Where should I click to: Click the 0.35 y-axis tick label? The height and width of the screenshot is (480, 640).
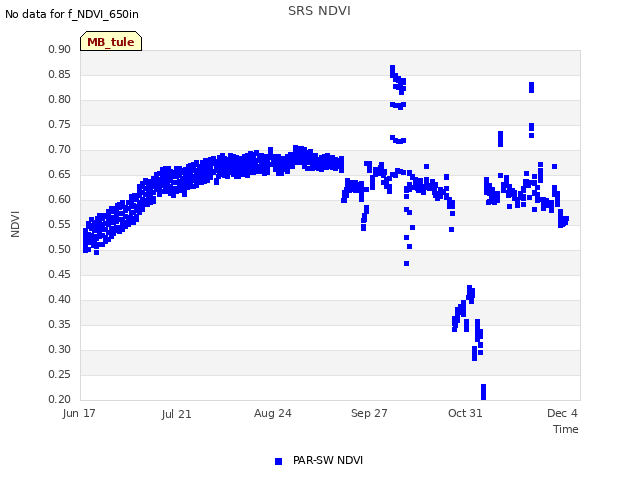click(x=60, y=324)
